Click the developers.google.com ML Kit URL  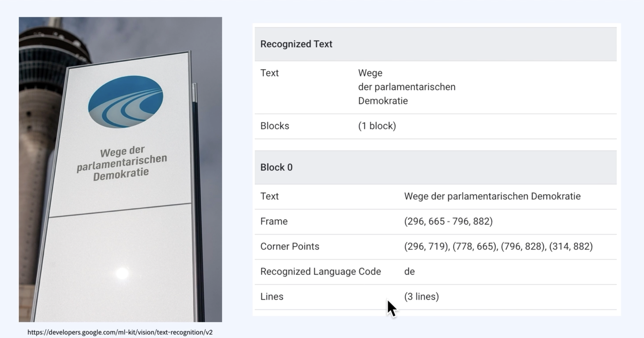pos(120,332)
